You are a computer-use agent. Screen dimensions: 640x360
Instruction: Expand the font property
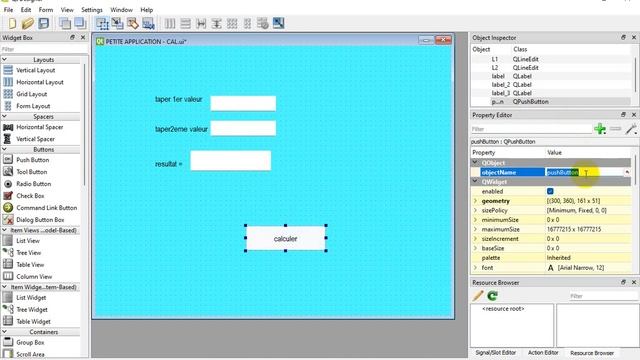(x=475, y=267)
